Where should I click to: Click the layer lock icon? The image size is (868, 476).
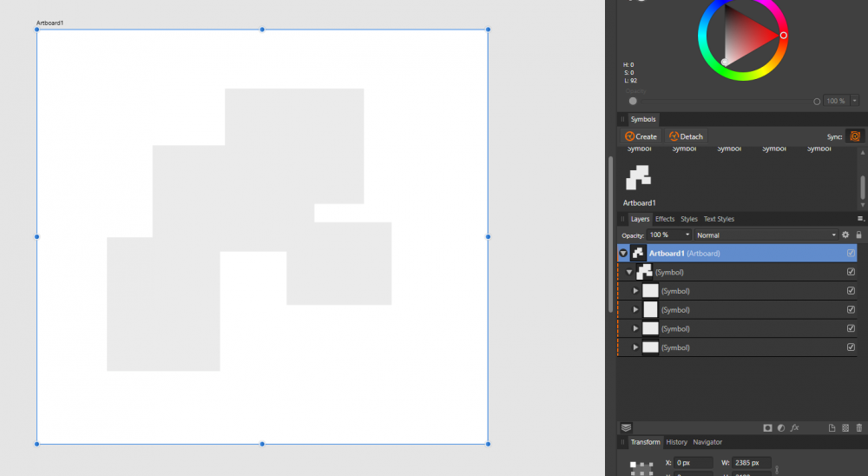click(858, 235)
